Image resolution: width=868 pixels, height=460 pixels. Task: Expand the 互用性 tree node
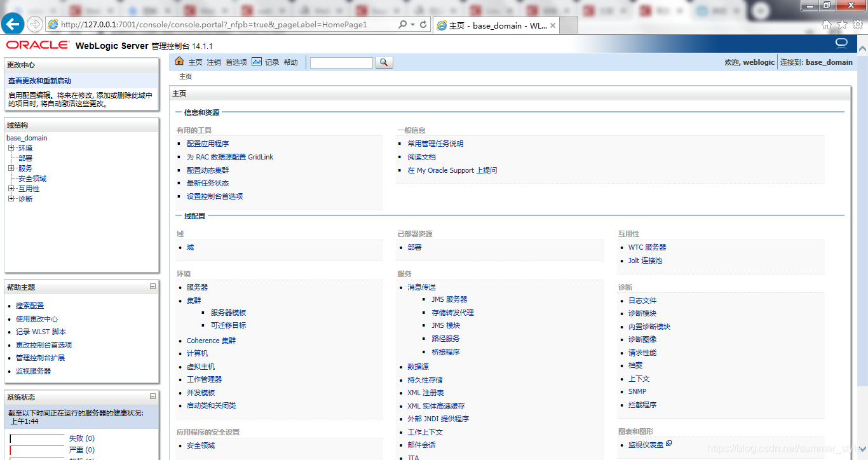click(x=11, y=189)
